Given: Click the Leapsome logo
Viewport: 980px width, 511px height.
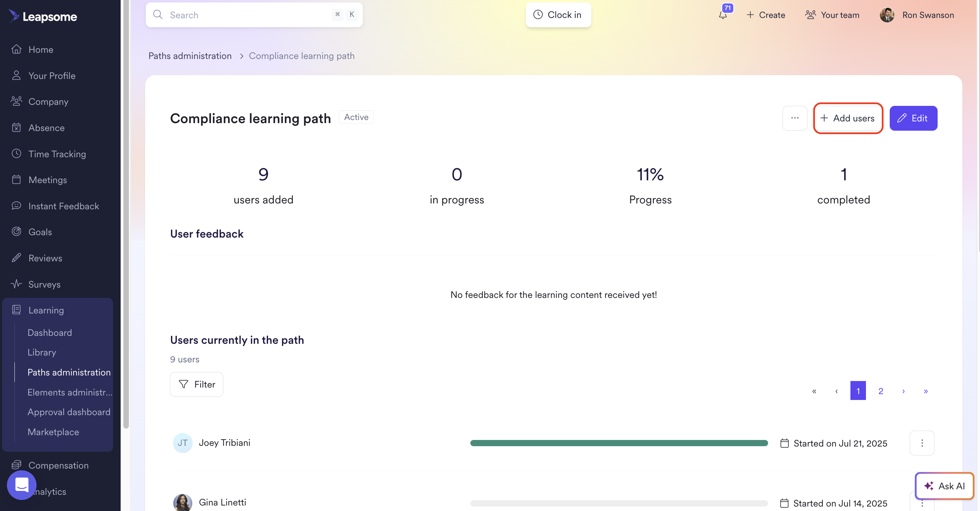Looking at the screenshot, I should click(x=43, y=16).
